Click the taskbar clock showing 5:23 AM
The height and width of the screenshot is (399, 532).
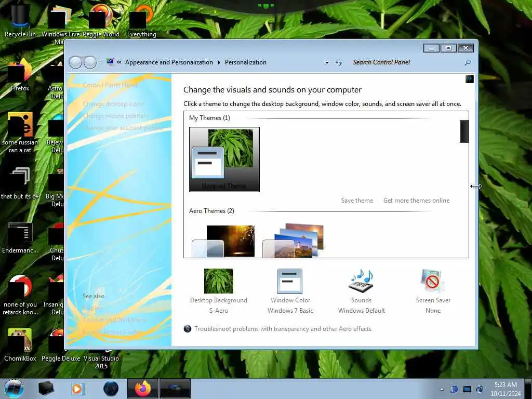(506, 389)
